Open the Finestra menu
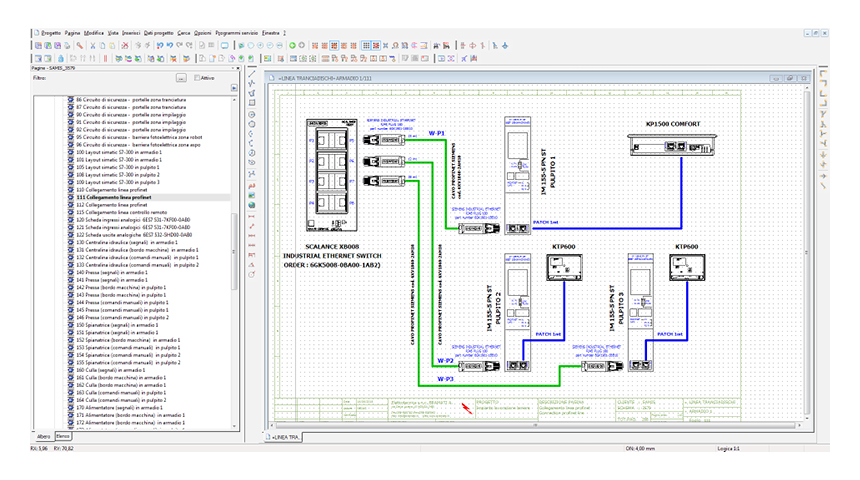This screenshot has height=480, width=860. click(271, 33)
